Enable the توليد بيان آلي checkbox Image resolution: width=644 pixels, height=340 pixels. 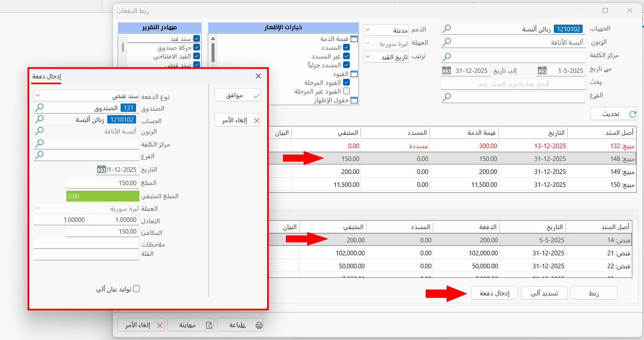point(136,288)
